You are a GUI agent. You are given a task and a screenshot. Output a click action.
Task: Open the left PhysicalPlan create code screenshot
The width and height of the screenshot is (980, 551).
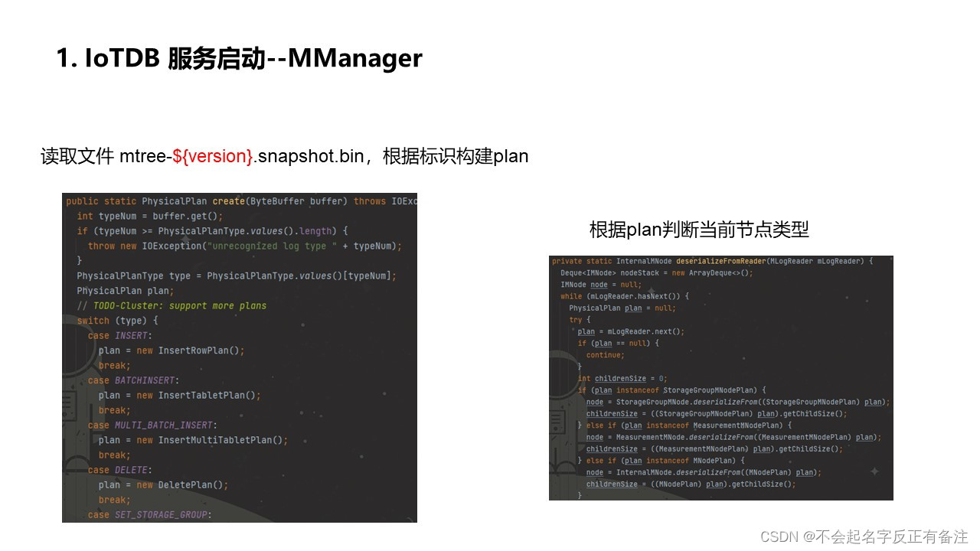[x=240, y=357]
